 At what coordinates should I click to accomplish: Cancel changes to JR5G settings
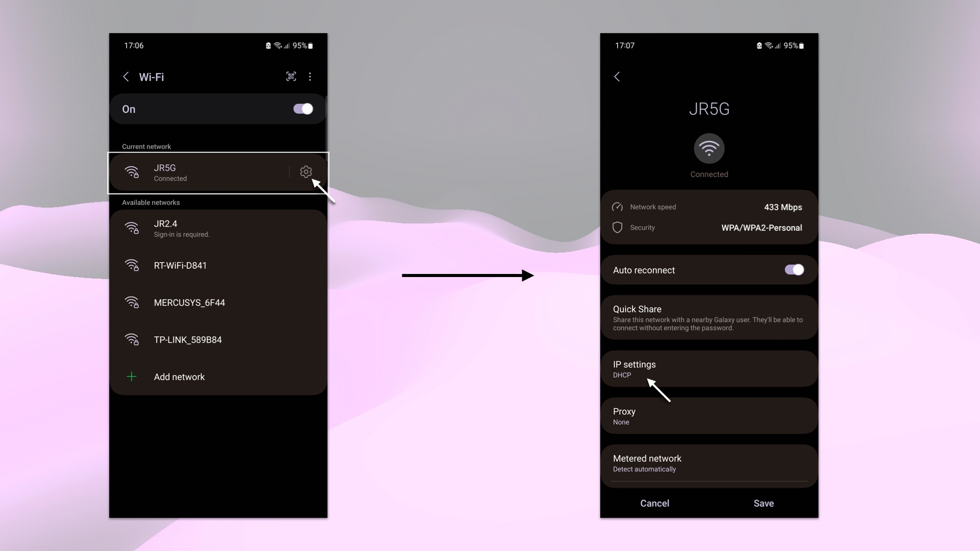pyautogui.click(x=654, y=503)
